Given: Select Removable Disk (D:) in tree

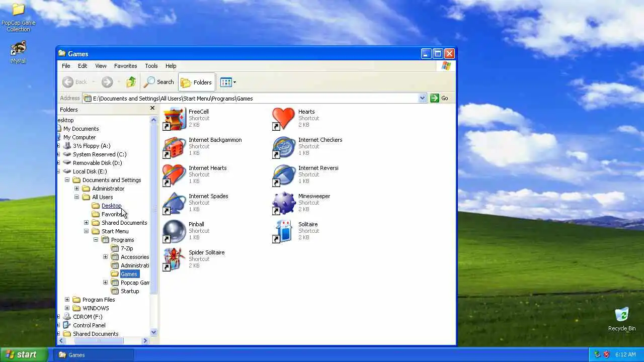Looking at the screenshot, I should (97, 163).
